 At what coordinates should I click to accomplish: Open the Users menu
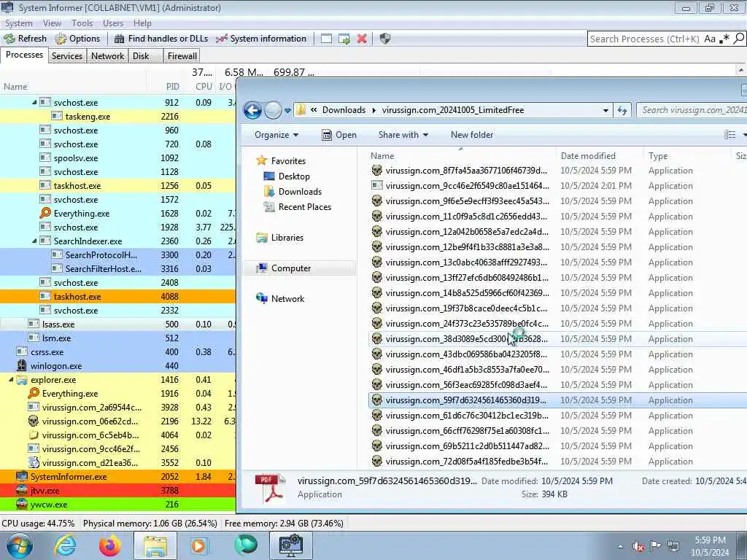pyautogui.click(x=113, y=23)
